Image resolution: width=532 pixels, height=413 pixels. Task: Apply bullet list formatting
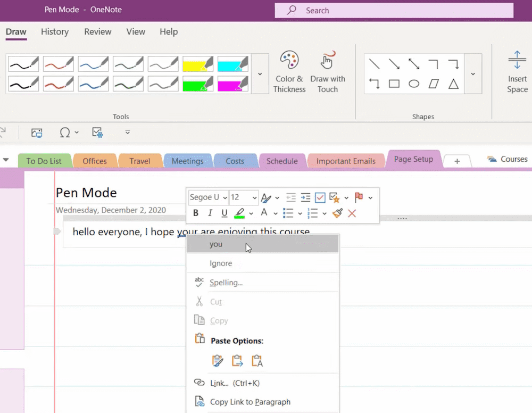click(288, 213)
